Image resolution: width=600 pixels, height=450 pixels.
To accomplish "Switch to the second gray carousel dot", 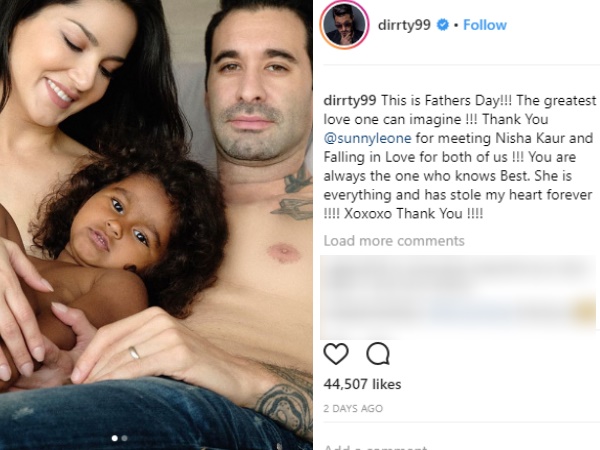I will (124, 438).
